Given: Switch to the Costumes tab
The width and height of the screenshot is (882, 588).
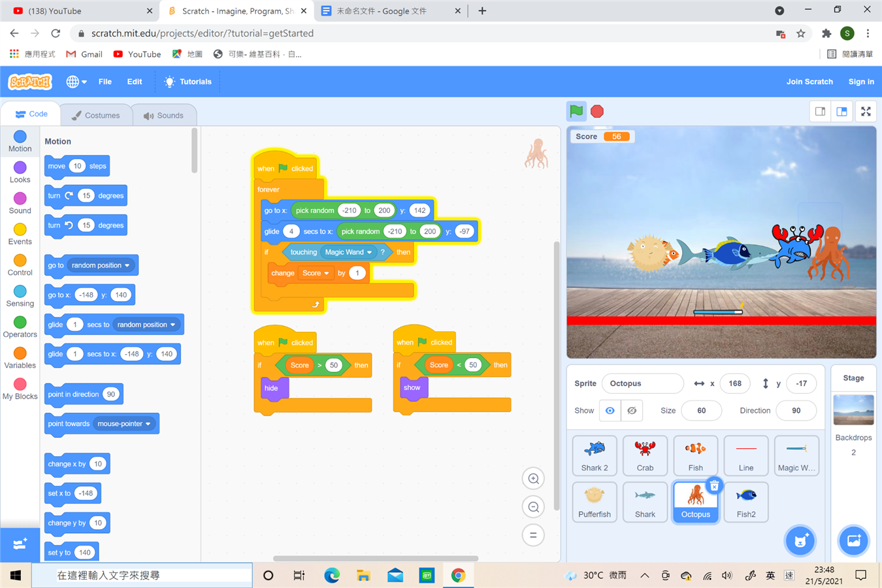Looking at the screenshot, I should tap(96, 116).
